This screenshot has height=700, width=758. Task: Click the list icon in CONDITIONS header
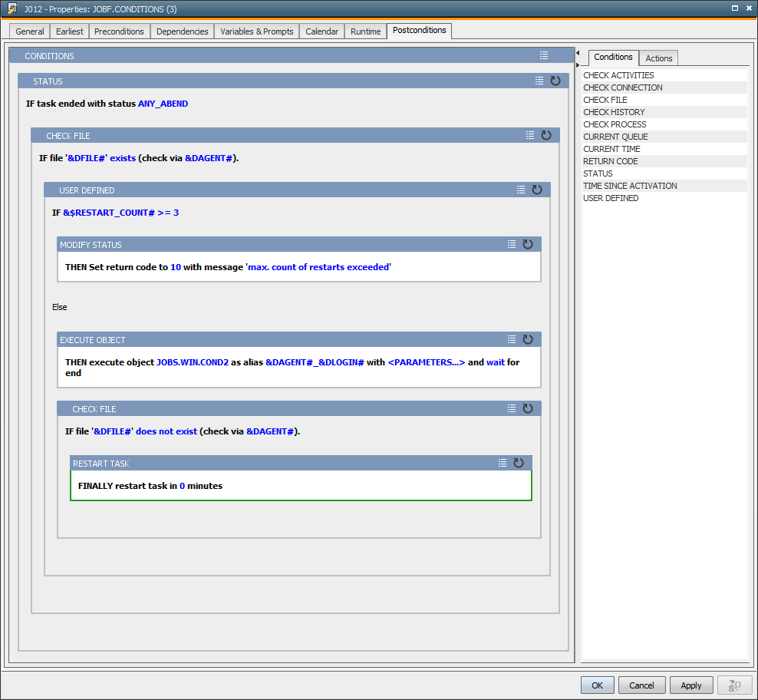pyautogui.click(x=544, y=56)
